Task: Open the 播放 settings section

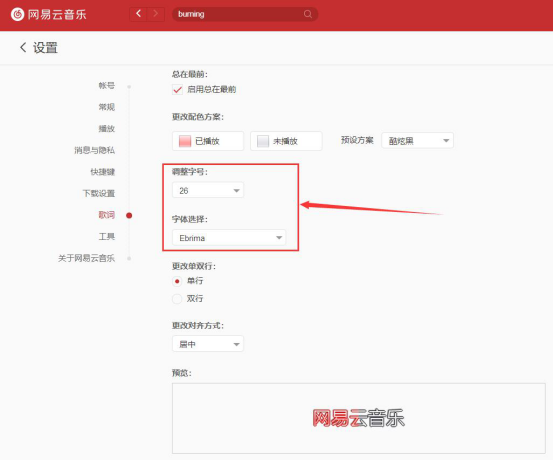Action: (x=107, y=129)
